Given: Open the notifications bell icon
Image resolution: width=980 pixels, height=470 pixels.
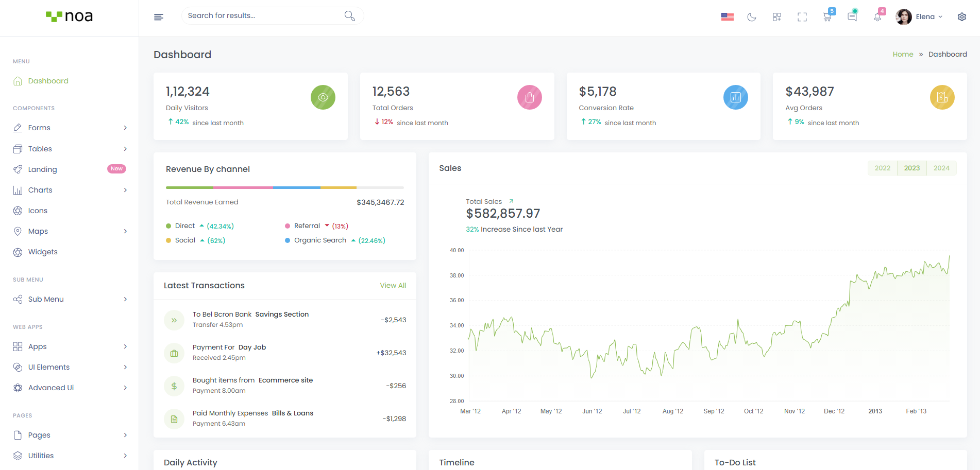Looking at the screenshot, I should pyautogui.click(x=877, y=17).
